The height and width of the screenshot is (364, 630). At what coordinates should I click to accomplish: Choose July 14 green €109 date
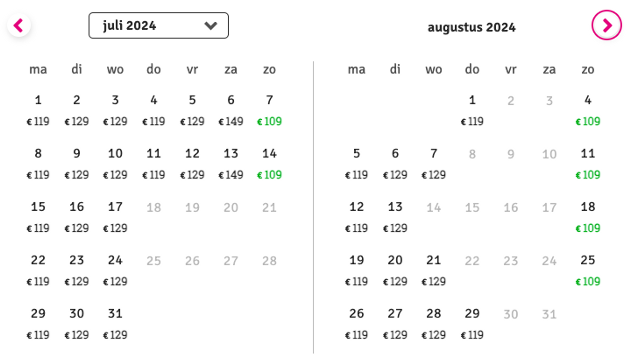269,164
